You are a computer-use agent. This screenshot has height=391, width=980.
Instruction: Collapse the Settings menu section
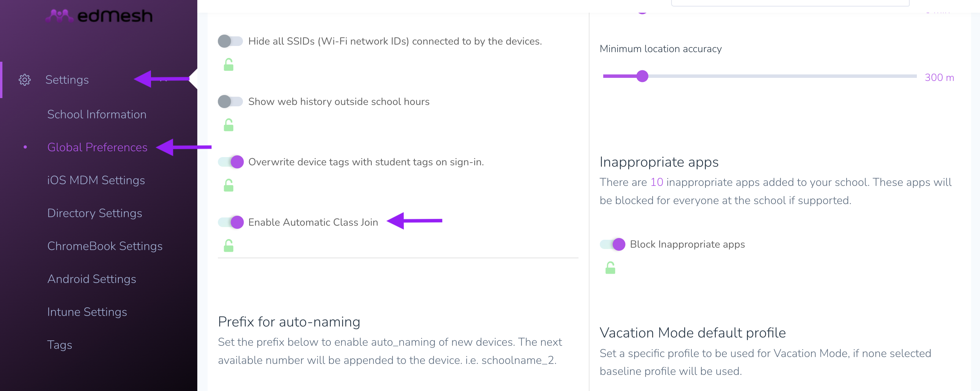[x=164, y=80]
